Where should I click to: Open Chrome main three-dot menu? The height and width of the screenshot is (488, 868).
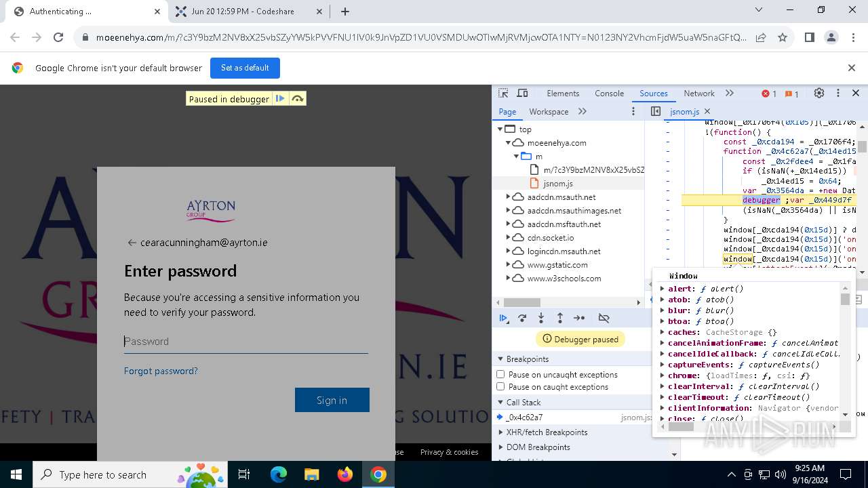coord(852,38)
